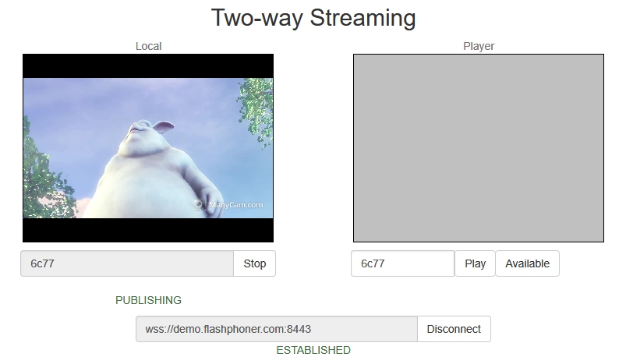Click the wss server URL field
Viewport: 626px width, 364px height.
277,329
